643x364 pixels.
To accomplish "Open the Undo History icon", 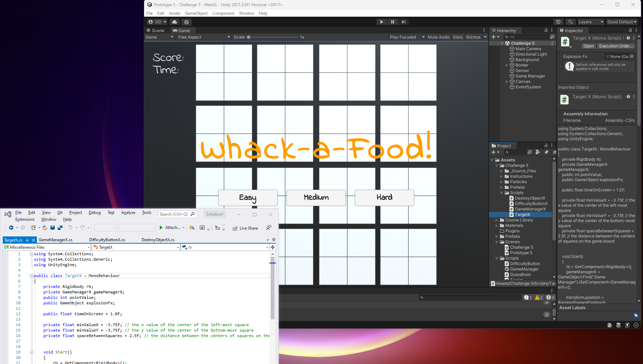I will pyautogui.click(x=558, y=22).
